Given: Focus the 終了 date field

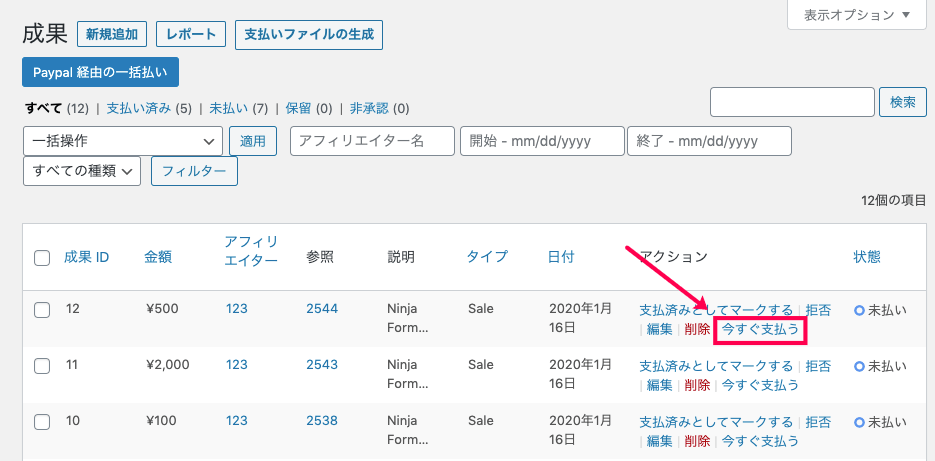Looking at the screenshot, I should 710,141.
